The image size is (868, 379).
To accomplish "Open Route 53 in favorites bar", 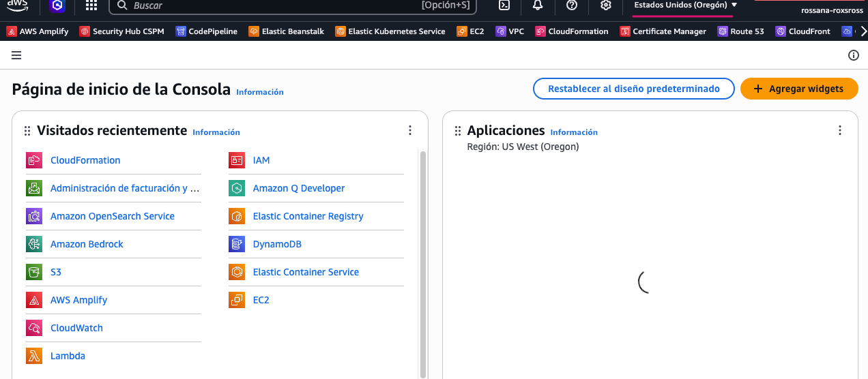I will (741, 31).
